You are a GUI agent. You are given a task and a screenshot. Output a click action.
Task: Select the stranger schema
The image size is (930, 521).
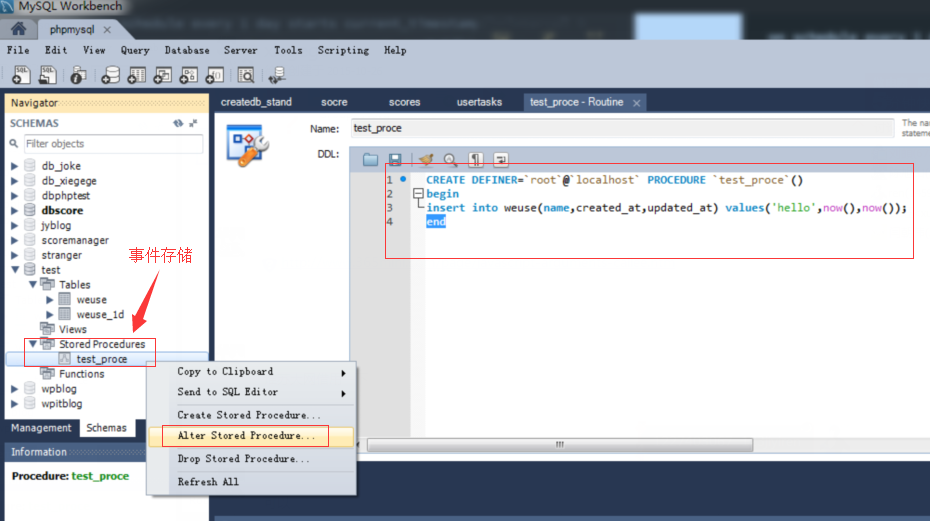[x=62, y=255]
